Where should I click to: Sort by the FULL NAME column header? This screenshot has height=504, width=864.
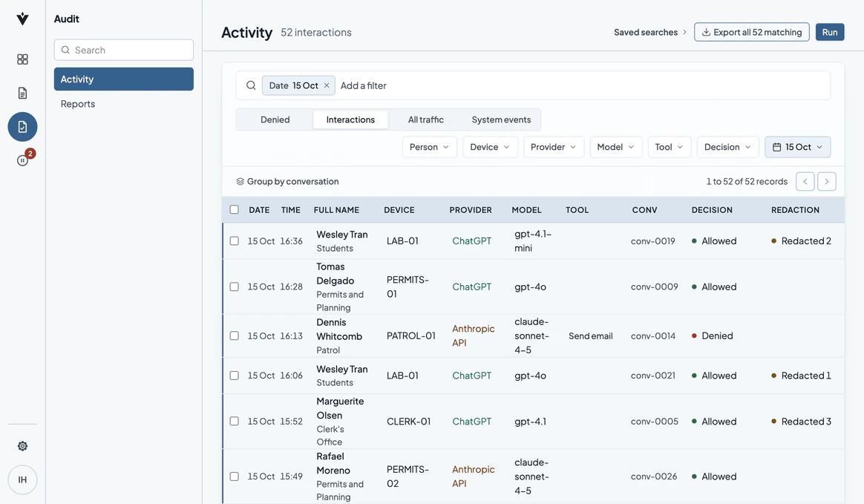336,210
